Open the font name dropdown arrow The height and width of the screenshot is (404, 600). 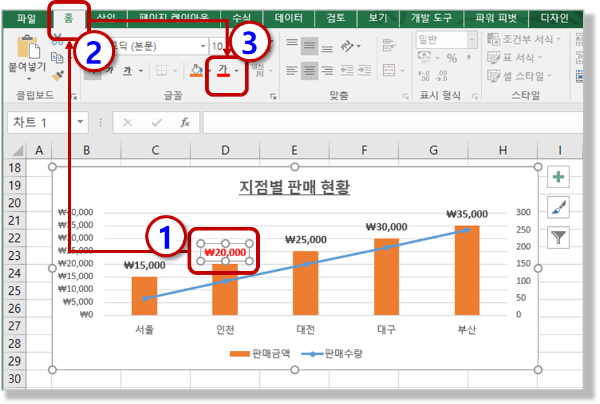[x=203, y=46]
